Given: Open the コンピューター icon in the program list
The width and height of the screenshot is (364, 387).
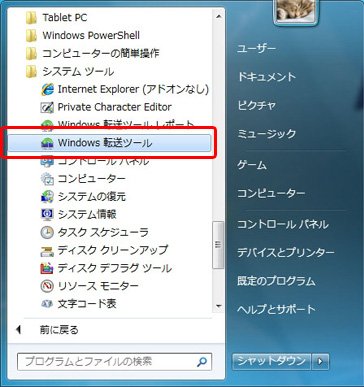Looking at the screenshot, I should click(47, 179).
